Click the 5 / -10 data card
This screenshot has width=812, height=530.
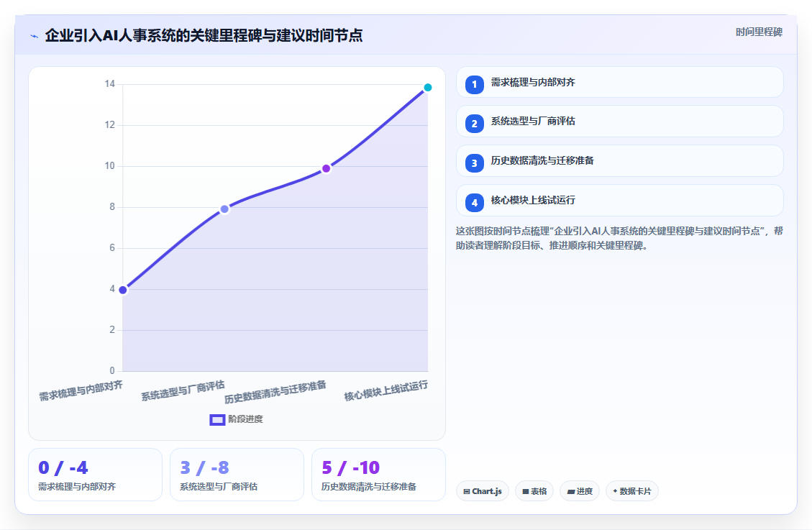[378, 475]
